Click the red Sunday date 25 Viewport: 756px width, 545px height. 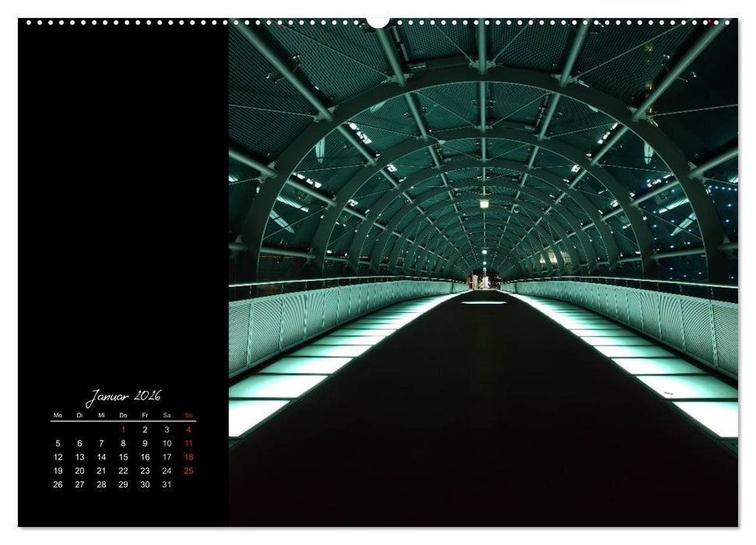188,470
